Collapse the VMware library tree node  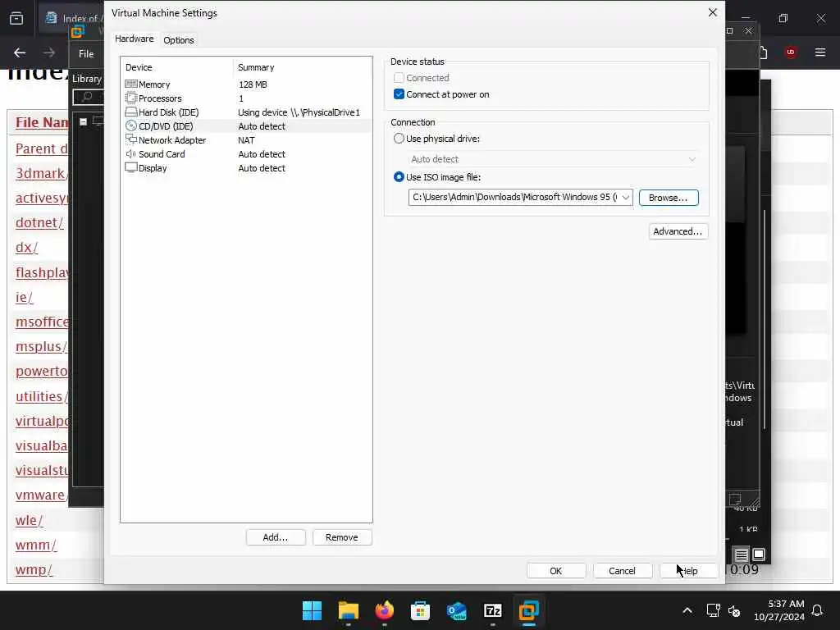84,121
